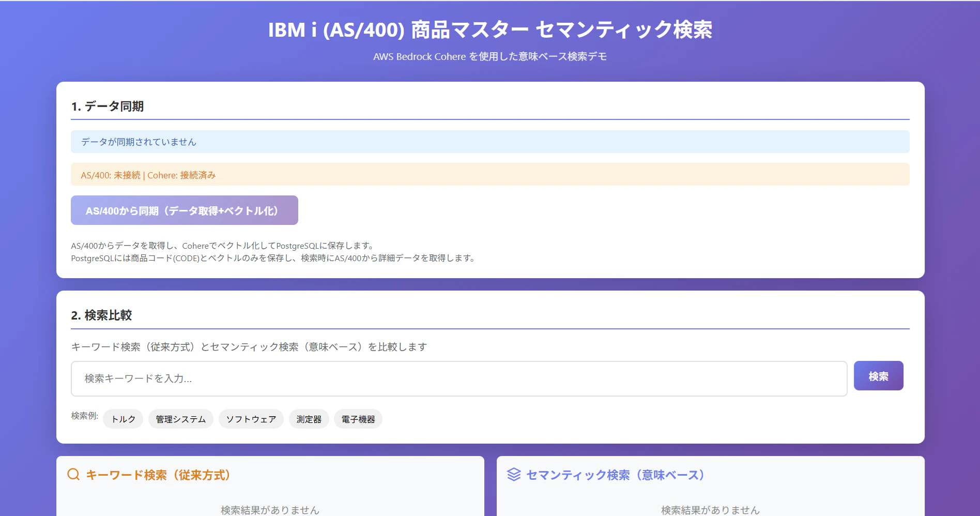Click the セマンティック検索（意味ベース） panel heading

pyautogui.click(x=616, y=475)
